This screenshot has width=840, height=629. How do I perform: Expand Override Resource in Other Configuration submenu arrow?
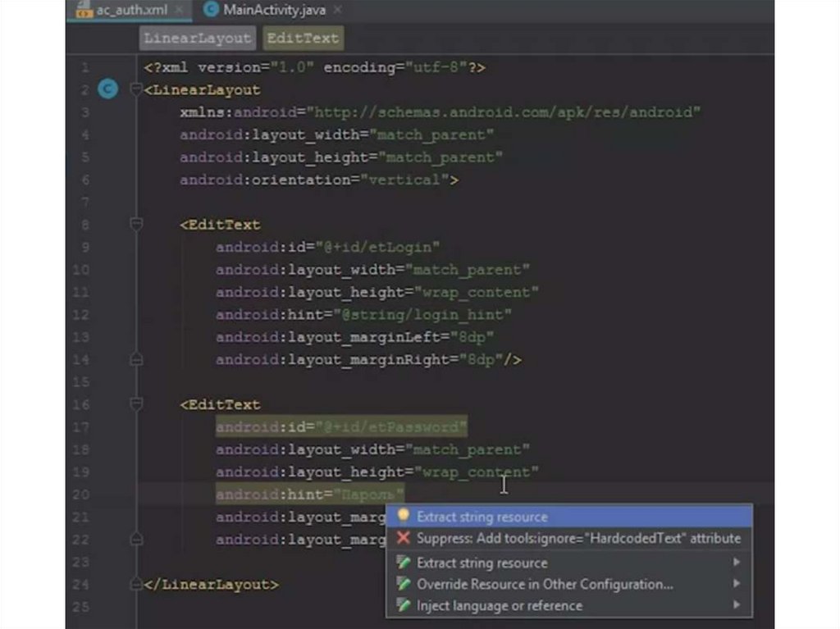pos(737,584)
